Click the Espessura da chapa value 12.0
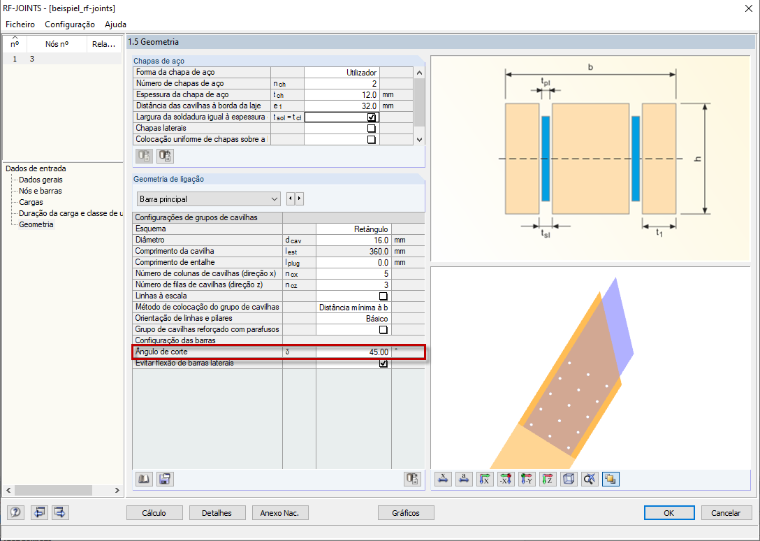 coord(342,95)
